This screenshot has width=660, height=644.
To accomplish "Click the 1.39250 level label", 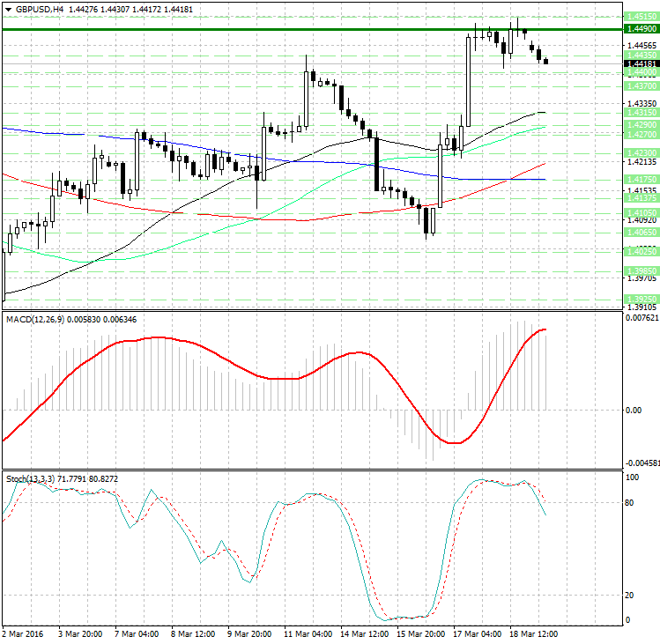I will [x=641, y=299].
